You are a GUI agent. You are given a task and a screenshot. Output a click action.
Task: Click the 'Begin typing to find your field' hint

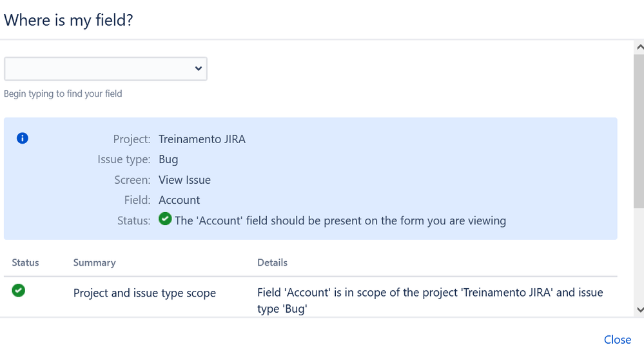[x=63, y=94]
